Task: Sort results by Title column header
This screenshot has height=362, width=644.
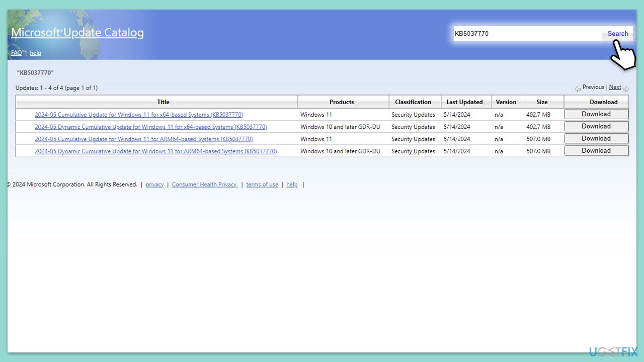Action: (163, 102)
